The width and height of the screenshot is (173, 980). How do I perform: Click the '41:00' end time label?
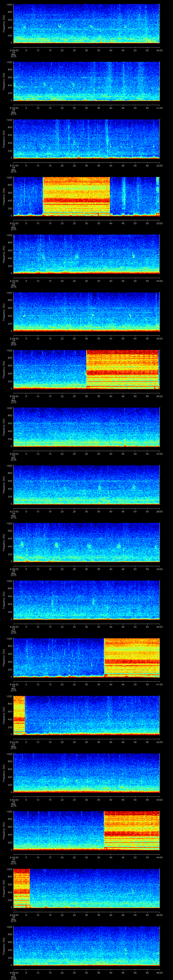tap(160, 684)
